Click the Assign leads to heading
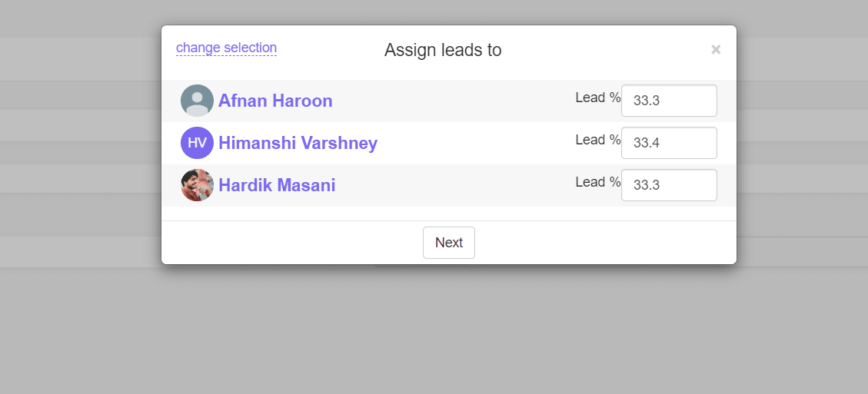The height and width of the screenshot is (394, 868). point(443,51)
